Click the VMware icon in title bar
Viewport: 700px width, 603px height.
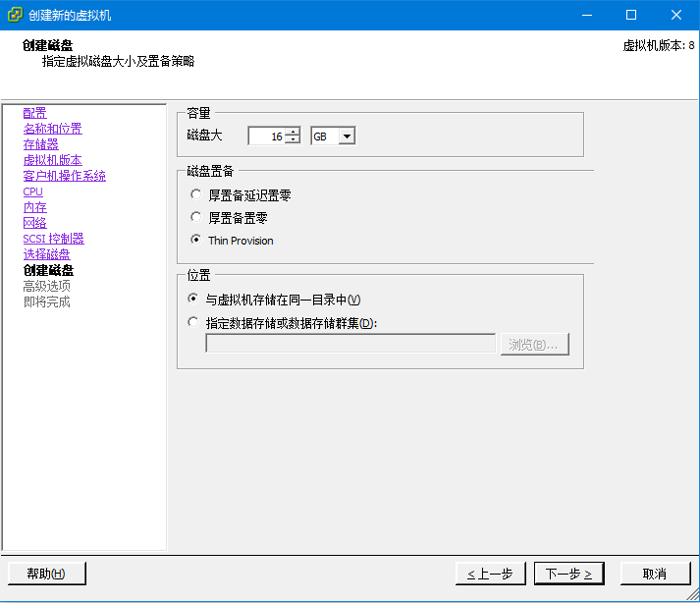(15, 15)
